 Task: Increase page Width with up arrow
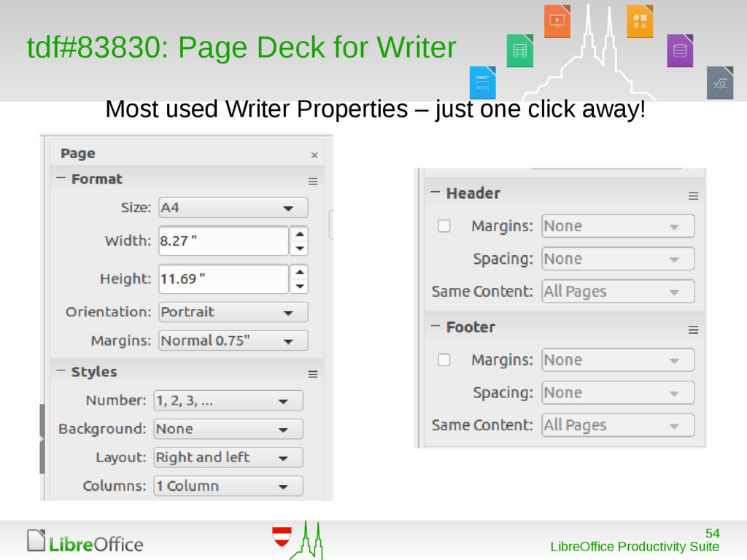(300, 234)
